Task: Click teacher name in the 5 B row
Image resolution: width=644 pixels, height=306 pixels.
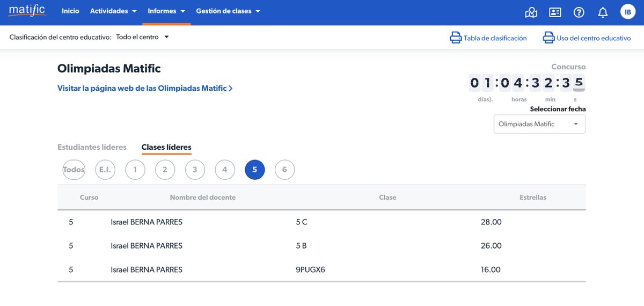Action: (147, 245)
